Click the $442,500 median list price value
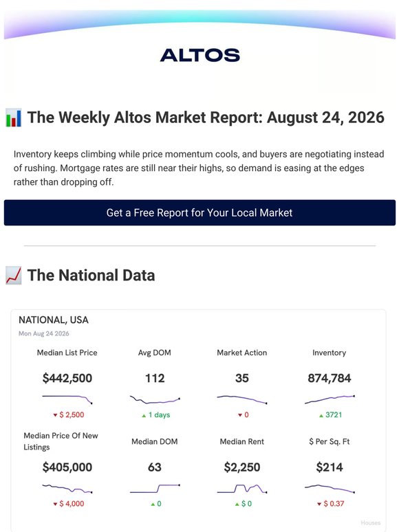 [x=67, y=378]
